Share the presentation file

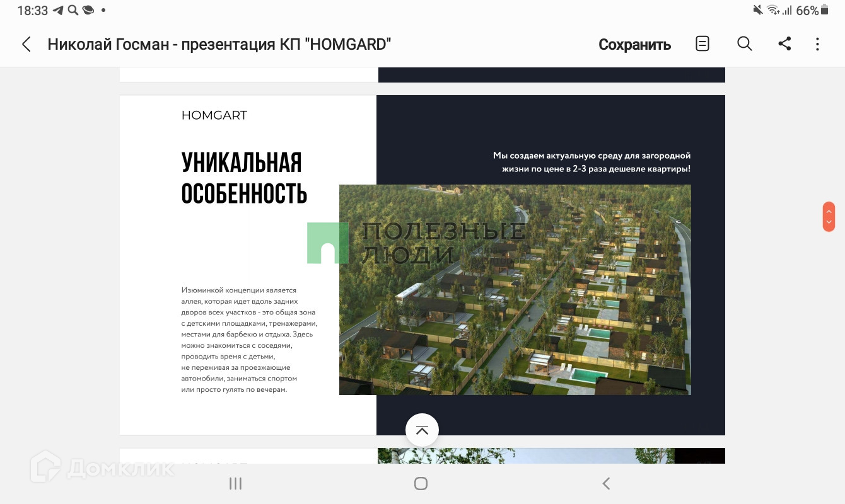[784, 43]
